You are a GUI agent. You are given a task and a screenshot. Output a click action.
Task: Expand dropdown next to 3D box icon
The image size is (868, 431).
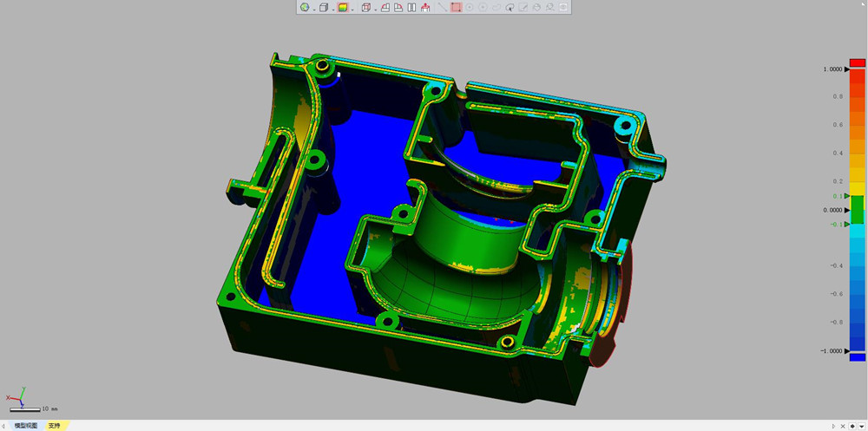click(x=332, y=9)
